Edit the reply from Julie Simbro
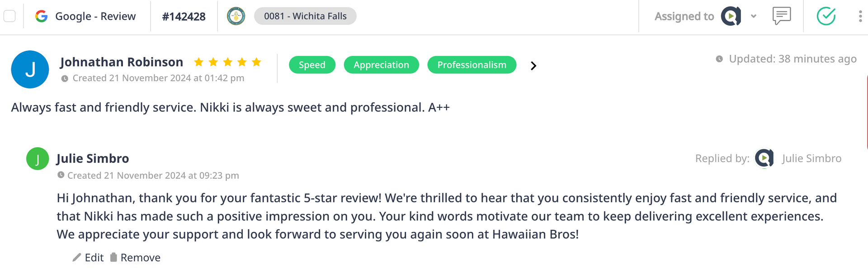This screenshot has height=273, width=868. [x=89, y=258]
